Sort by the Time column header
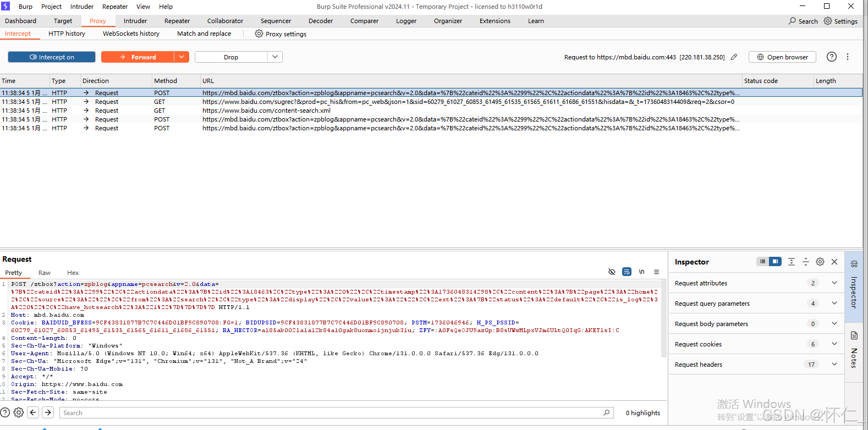868x430 pixels. (24, 80)
